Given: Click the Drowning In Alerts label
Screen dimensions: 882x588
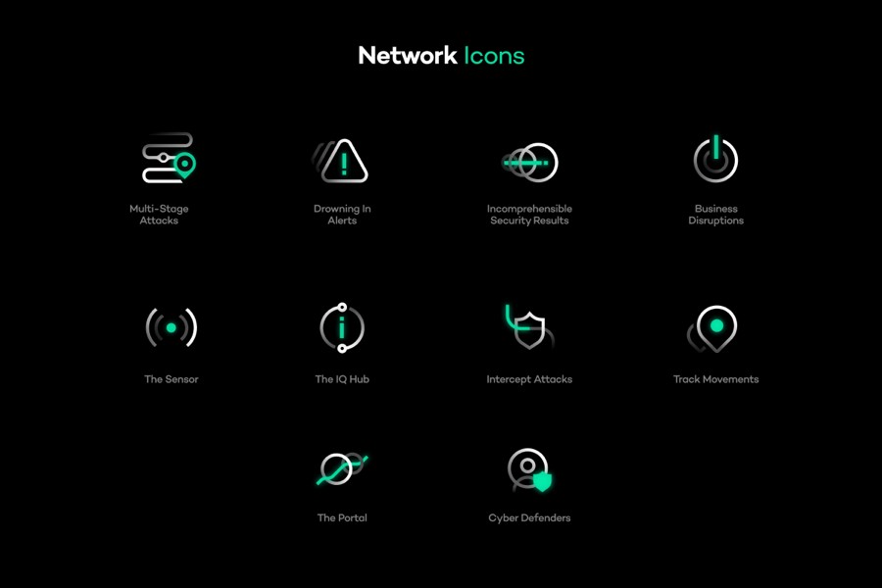Looking at the screenshot, I should click(342, 215).
